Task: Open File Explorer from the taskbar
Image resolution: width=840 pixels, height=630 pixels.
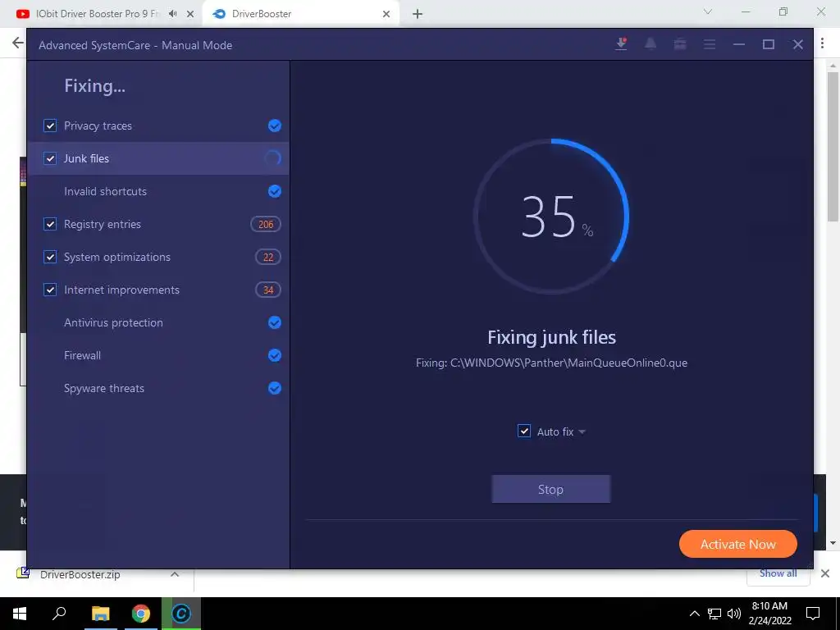Action: [x=100, y=614]
